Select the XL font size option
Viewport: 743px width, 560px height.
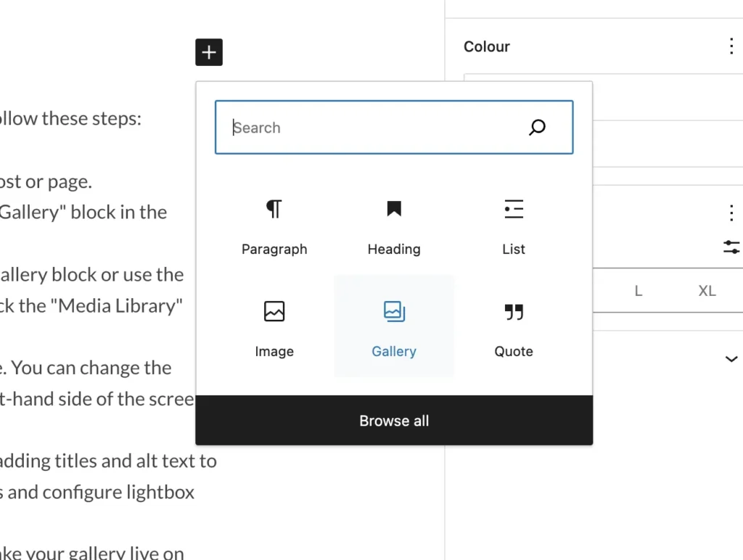coord(707,290)
